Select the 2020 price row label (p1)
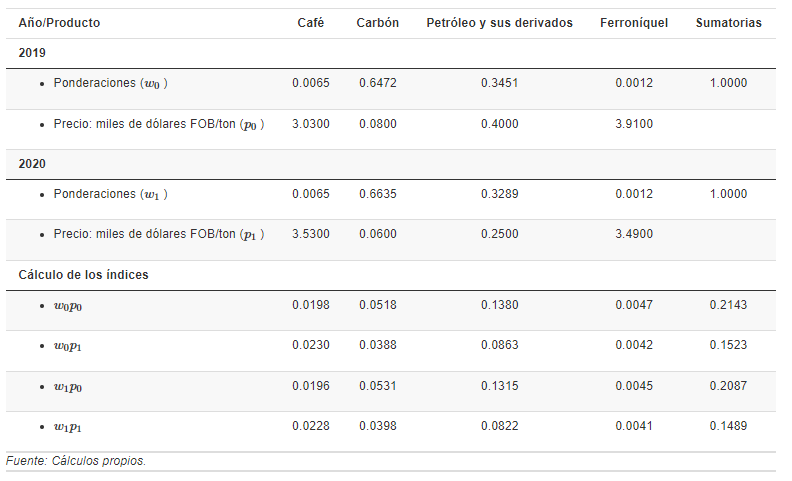 click(x=158, y=234)
